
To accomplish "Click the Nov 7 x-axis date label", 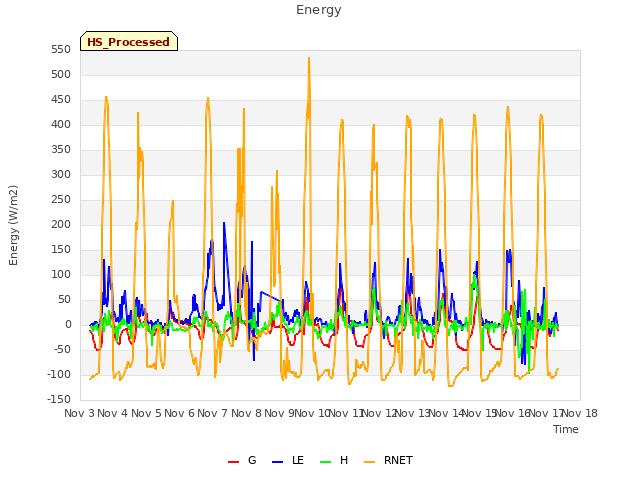I will tap(213, 413).
